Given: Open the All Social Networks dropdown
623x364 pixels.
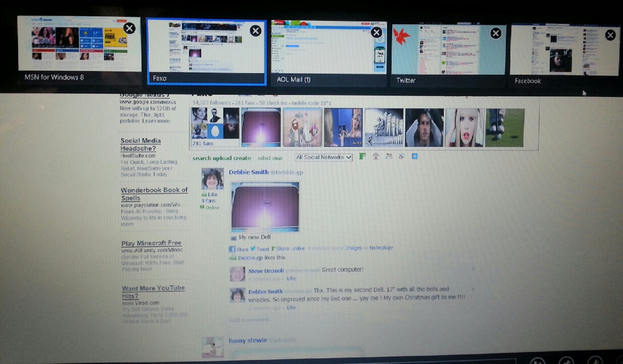Looking at the screenshot, I should point(323,157).
